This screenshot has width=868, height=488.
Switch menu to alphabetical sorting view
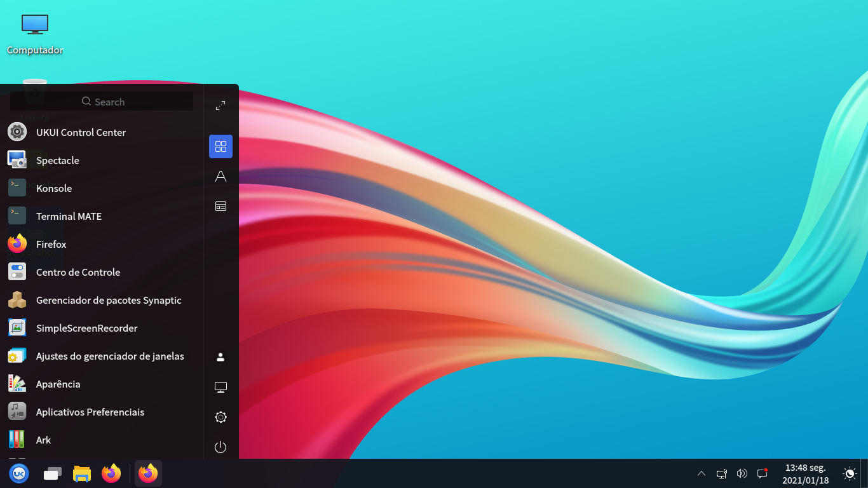(x=220, y=176)
